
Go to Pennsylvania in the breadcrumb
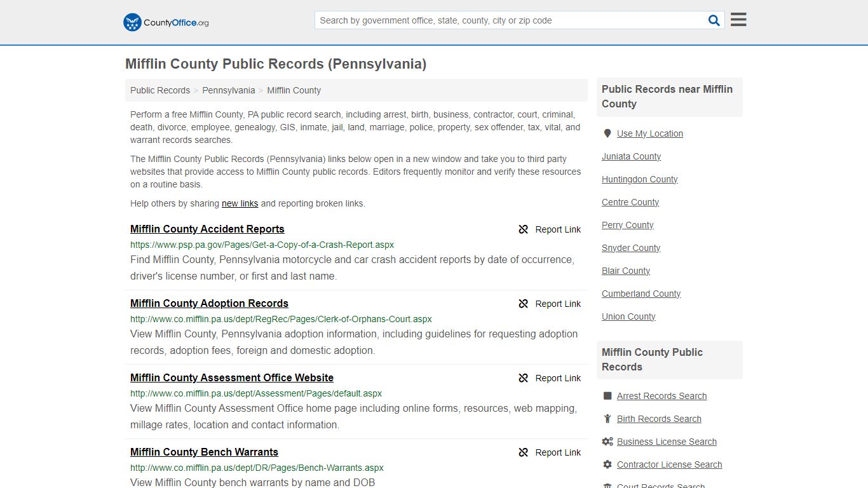click(x=229, y=90)
